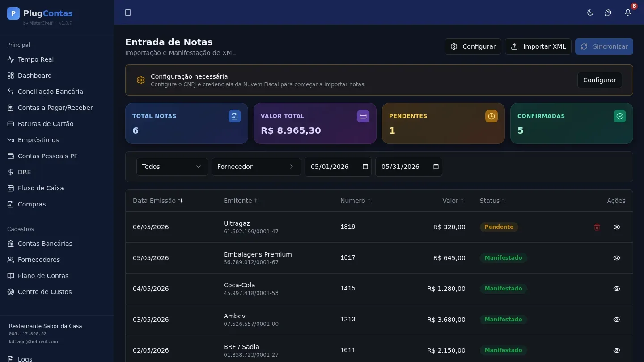Click the Pendente status badge for Ultragaz

pyautogui.click(x=499, y=227)
